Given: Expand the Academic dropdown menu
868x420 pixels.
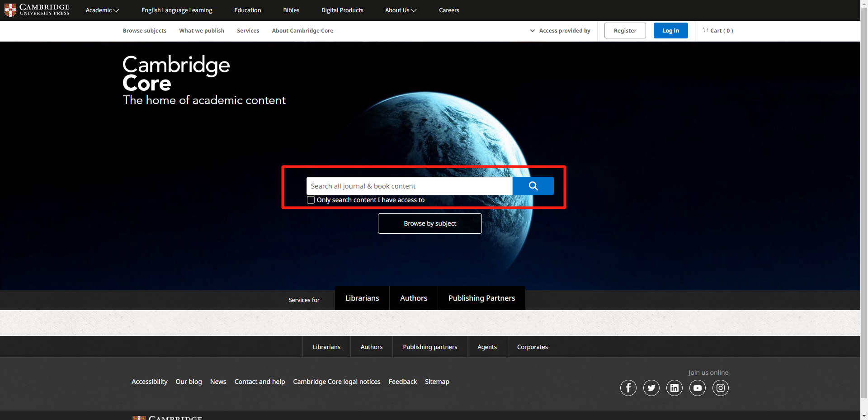Looking at the screenshot, I should pyautogui.click(x=102, y=10).
